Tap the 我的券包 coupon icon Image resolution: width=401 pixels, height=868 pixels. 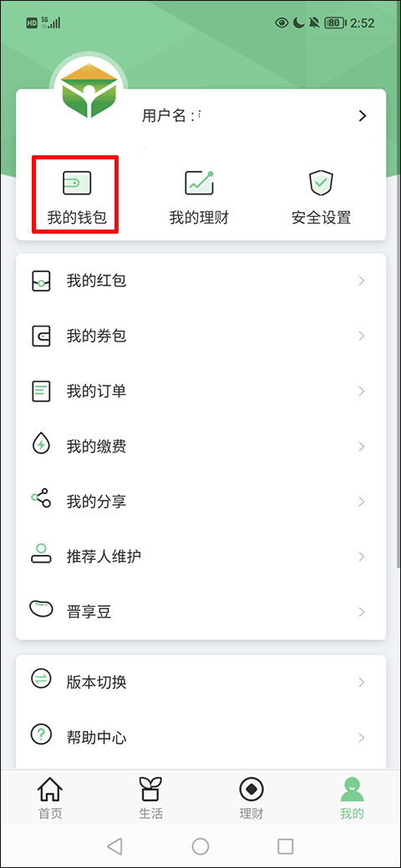[x=41, y=336]
